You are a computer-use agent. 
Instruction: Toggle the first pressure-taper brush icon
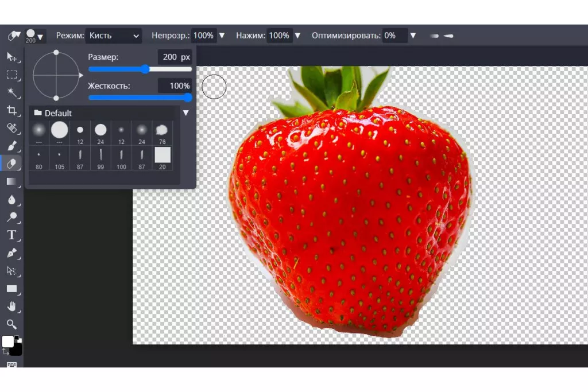pyautogui.click(x=435, y=36)
